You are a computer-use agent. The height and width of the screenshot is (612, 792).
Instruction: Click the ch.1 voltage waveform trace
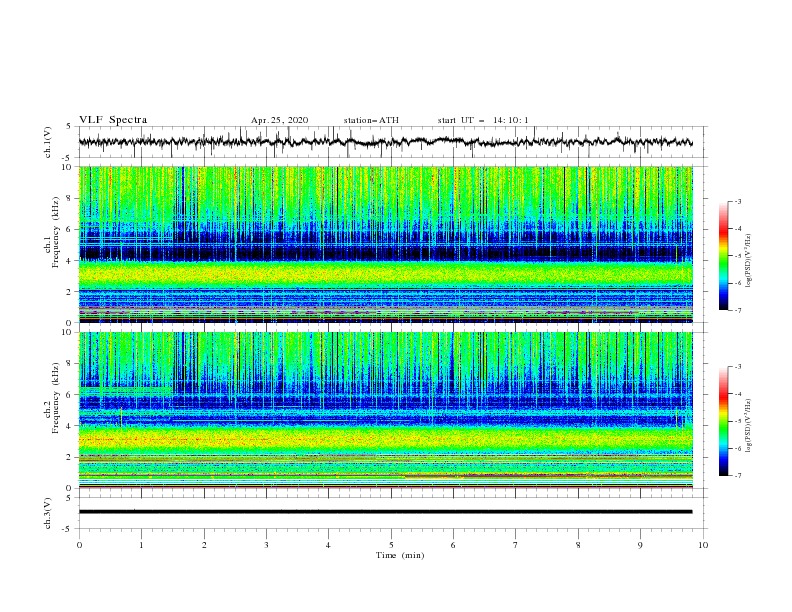click(x=385, y=142)
